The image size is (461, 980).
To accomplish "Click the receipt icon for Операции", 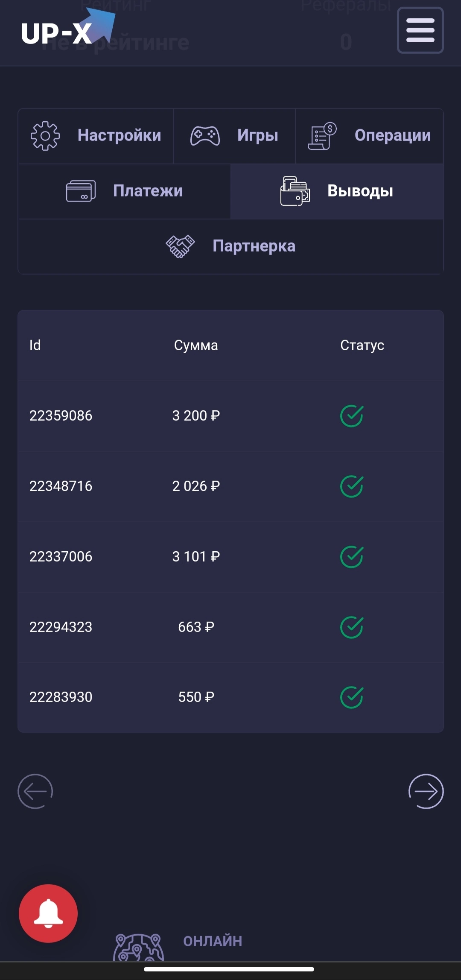I will pos(322,136).
